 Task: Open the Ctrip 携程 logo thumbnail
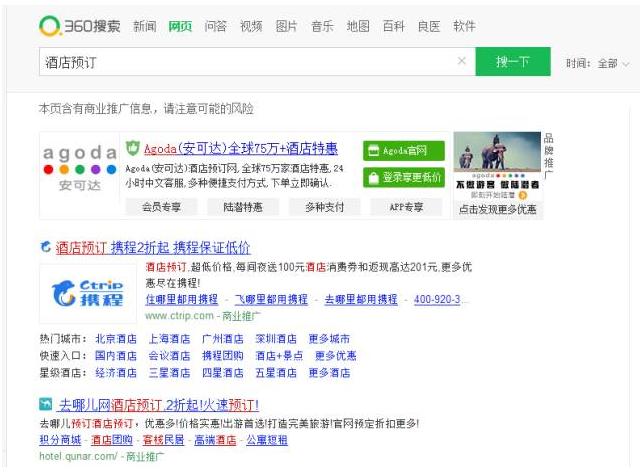pyautogui.click(x=88, y=293)
